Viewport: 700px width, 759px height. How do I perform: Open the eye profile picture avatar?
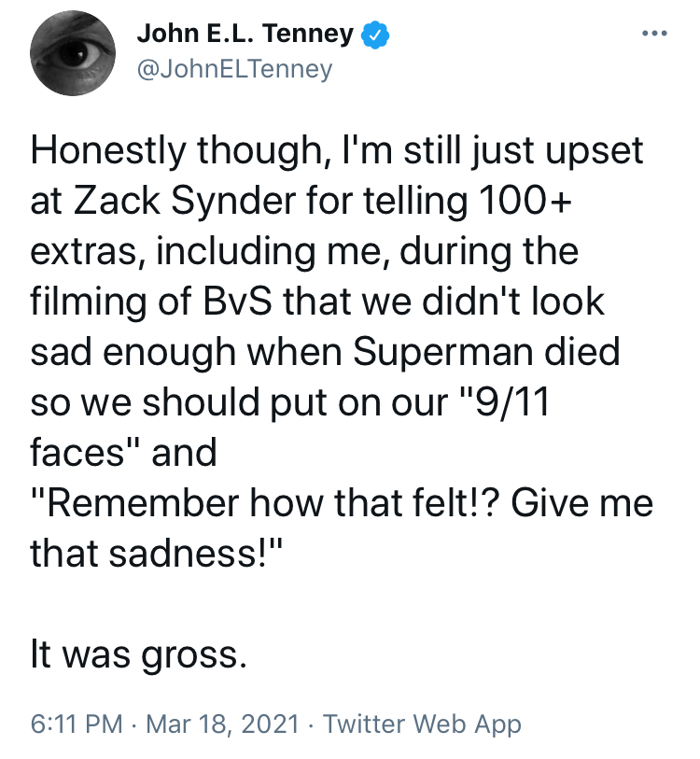[x=73, y=53]
